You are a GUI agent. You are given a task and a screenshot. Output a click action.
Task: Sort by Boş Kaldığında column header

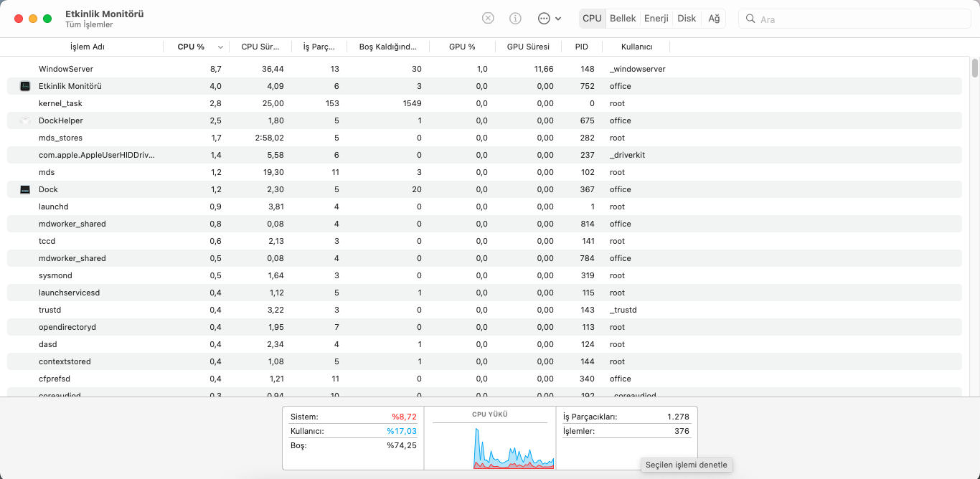click(x=388, y=47)
